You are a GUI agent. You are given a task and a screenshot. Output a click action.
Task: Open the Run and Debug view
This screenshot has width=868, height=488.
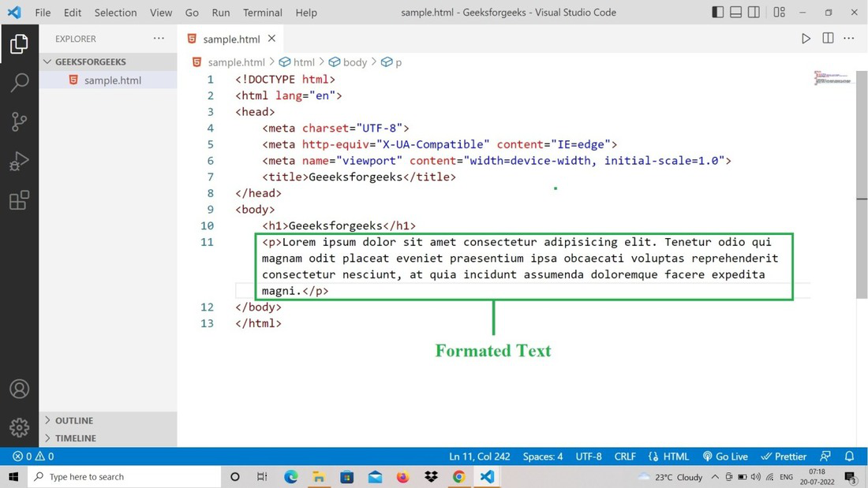click(19, 161)
